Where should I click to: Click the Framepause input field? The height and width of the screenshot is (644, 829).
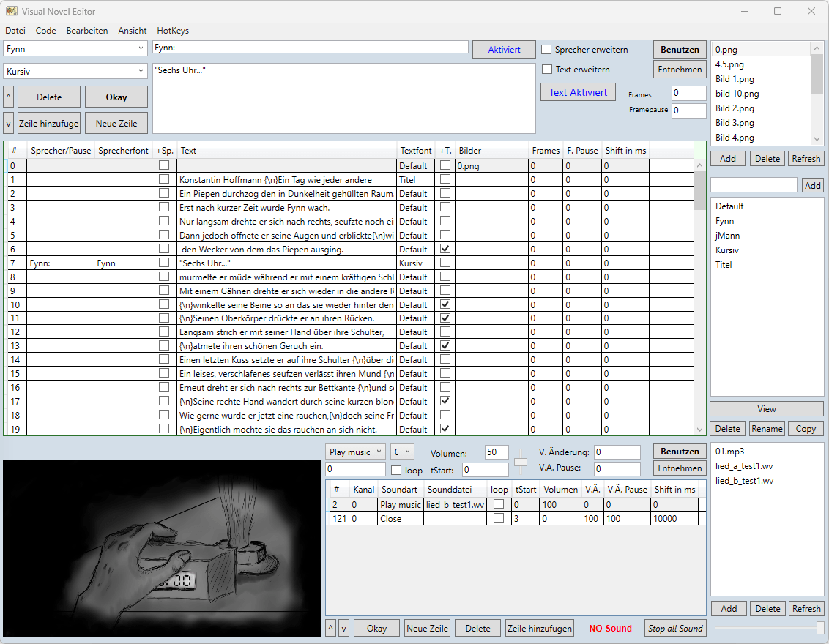click(689, 111)
